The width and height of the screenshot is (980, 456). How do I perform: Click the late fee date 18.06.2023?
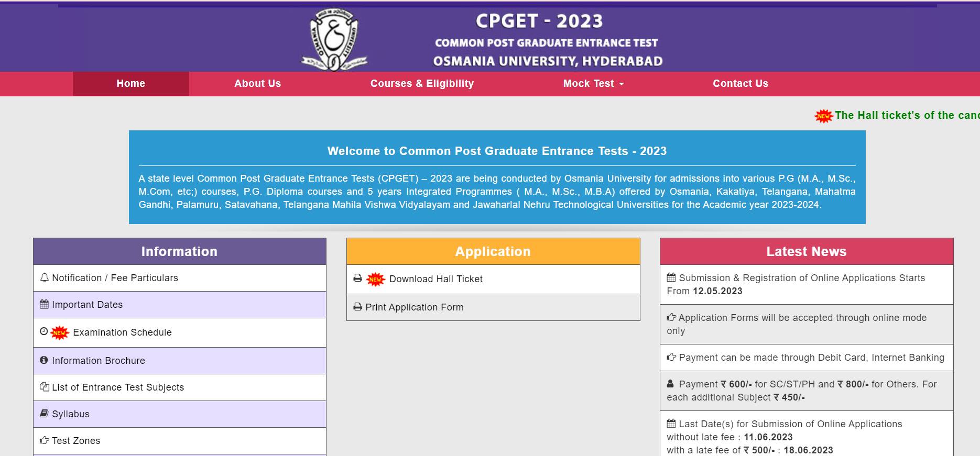click(808, 450)
